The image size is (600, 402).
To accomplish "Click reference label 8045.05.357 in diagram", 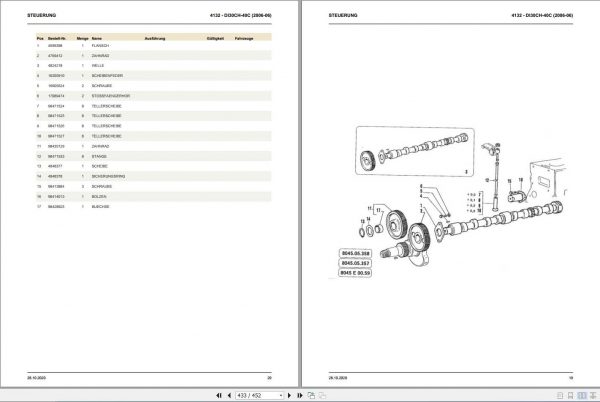I will coord(355,263).
